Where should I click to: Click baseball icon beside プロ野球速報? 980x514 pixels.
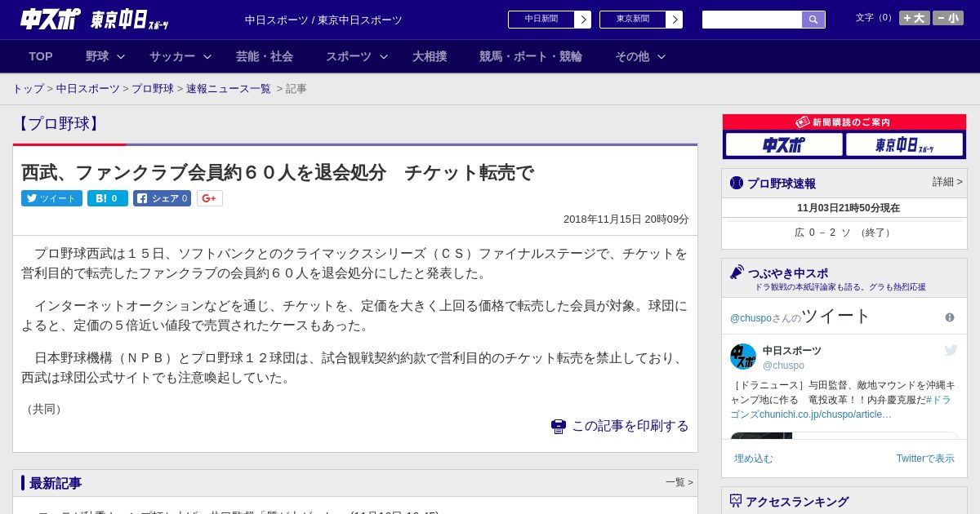pos(737,183)
